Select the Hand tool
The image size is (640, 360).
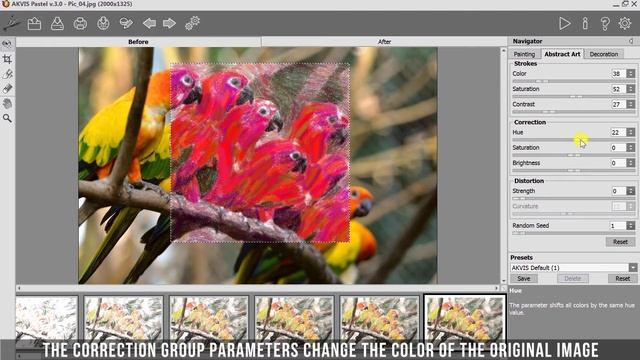click(x=7, y=104)
